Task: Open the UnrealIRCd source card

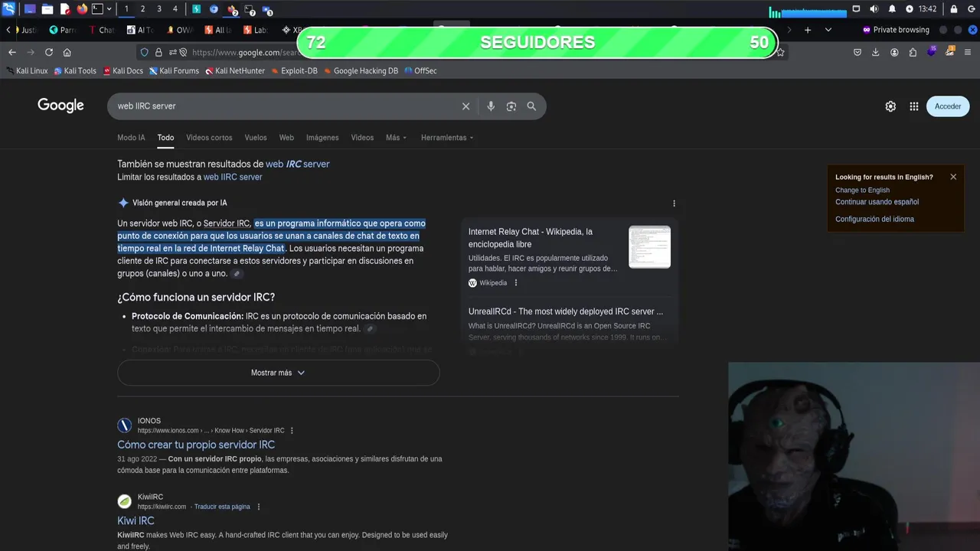Action: 566,311
